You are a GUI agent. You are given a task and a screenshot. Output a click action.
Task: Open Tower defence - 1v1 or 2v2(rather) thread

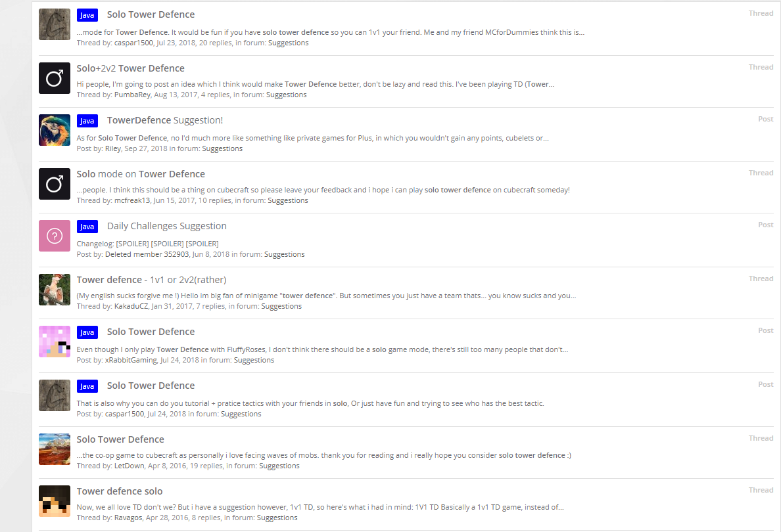151,280
